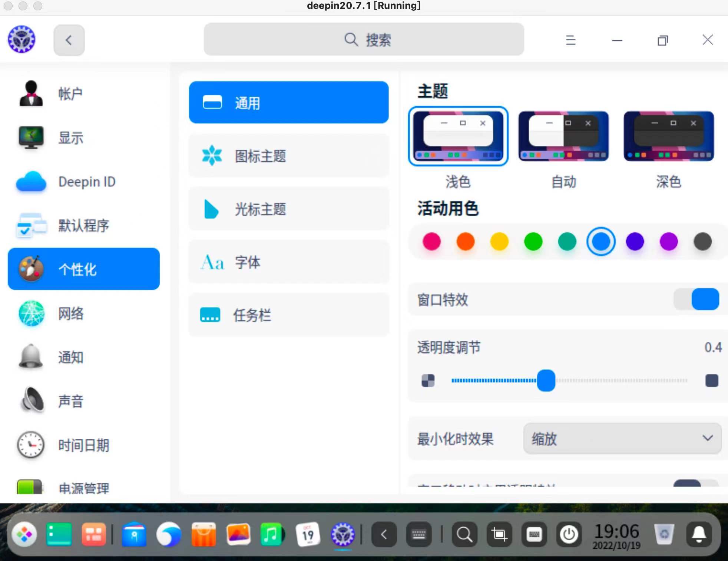The image size is (728, 561).
Task: Collapse dock tray with arrow button
Action: [x=384, y=534]
